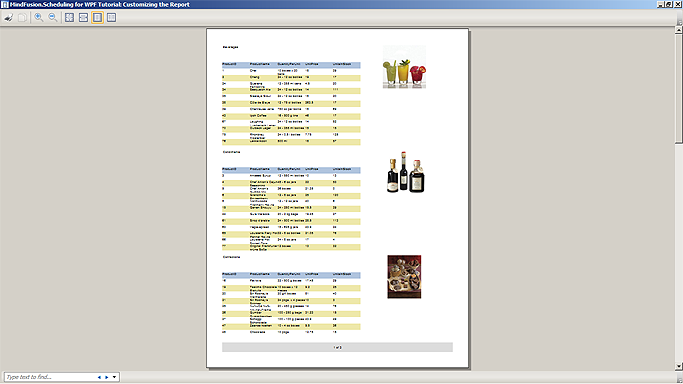This screenshot has width=683, height=384.
Task: Zoom out with the magnifier minus icon
Action: pos(53,18)
